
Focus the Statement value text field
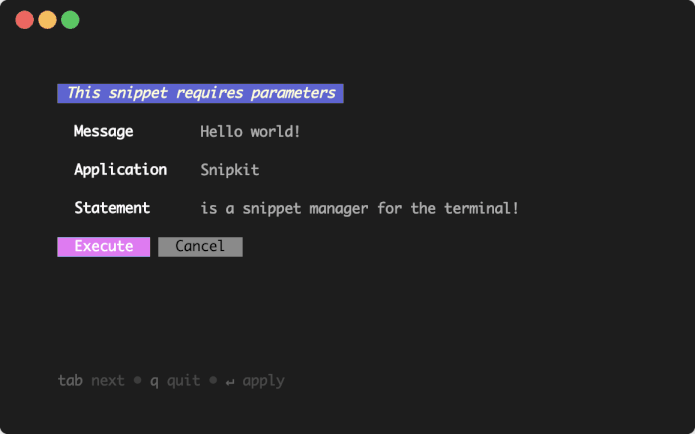[x=359, y=208]
